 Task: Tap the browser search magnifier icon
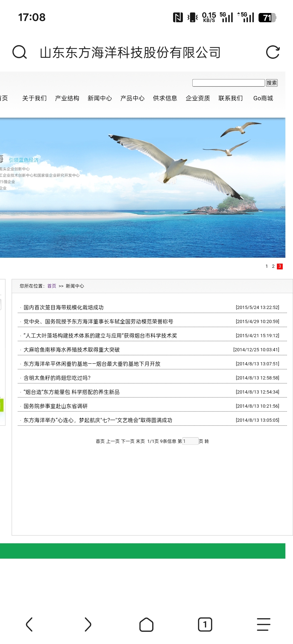point(20,52)
